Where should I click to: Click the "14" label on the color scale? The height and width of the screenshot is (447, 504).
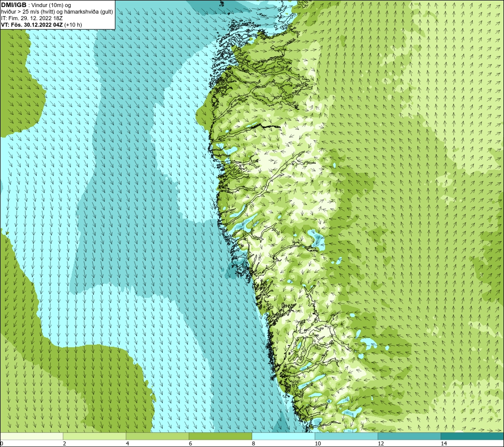click(444, 444)
